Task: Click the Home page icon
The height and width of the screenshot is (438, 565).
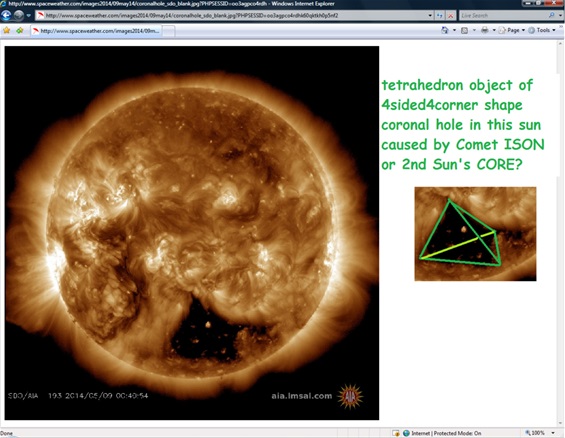Action: click(x=445, y=30)
